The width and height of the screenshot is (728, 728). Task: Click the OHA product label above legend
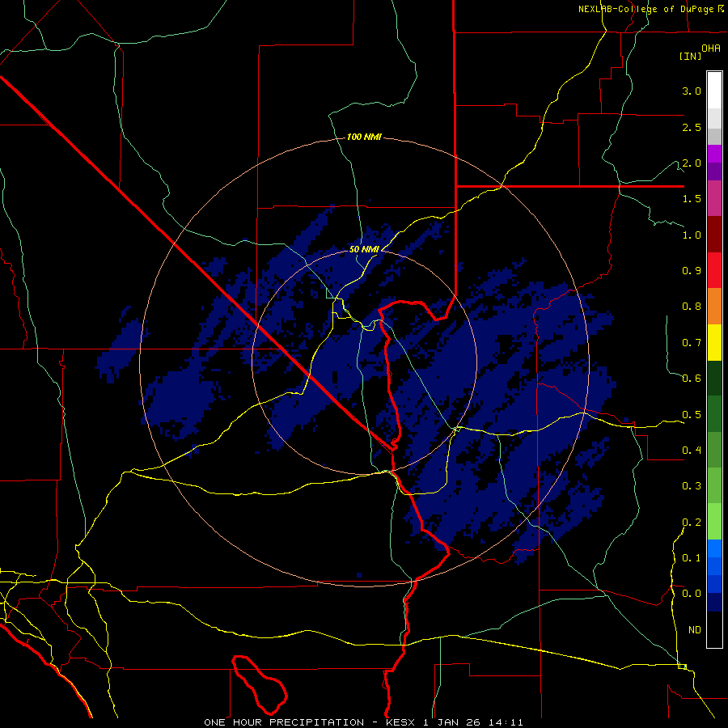(711, 49)
